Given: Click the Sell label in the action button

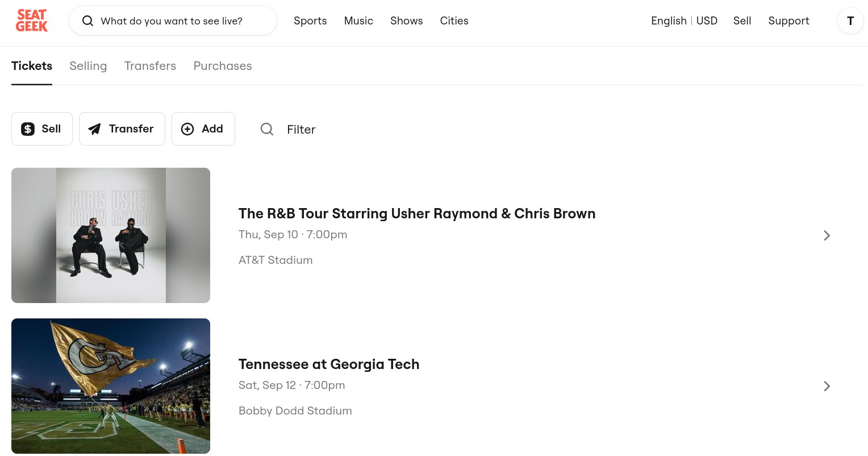Looking at the screenshot, I should point(51,129).
